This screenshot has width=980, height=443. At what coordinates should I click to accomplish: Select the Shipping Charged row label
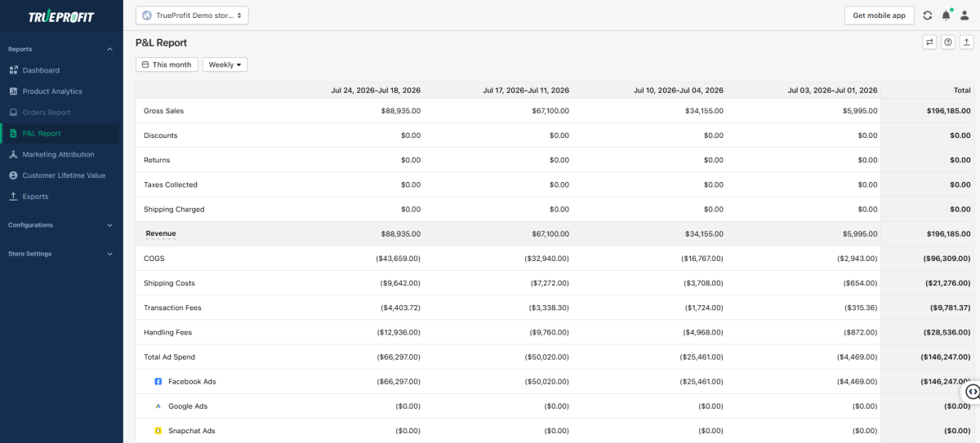click(x=174, y=210)
